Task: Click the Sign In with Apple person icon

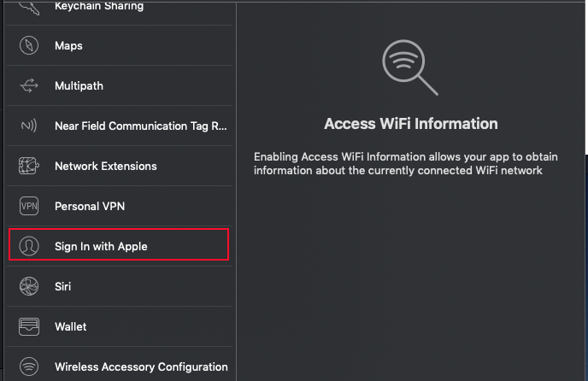Action: click(x=29, y=246)
